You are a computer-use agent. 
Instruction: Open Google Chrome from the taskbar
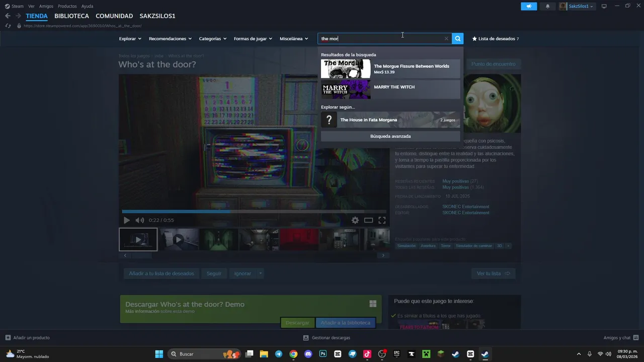(293, 354)
